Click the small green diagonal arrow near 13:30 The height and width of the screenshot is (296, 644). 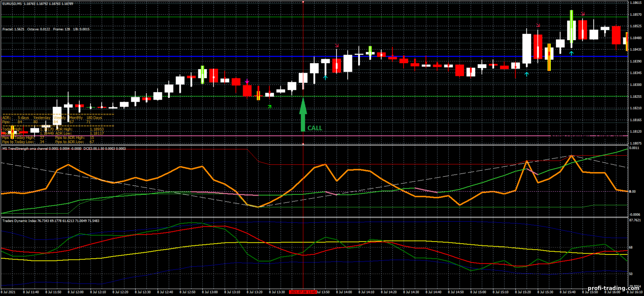pyautogui.click(x=270, y=106)
